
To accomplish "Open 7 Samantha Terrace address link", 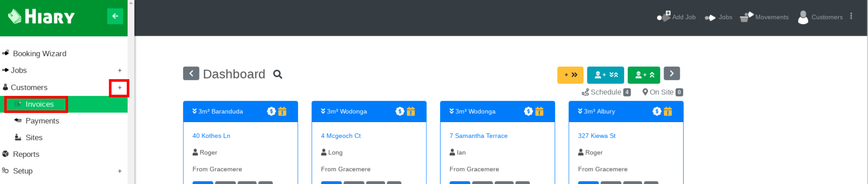I will click(479, 136).
